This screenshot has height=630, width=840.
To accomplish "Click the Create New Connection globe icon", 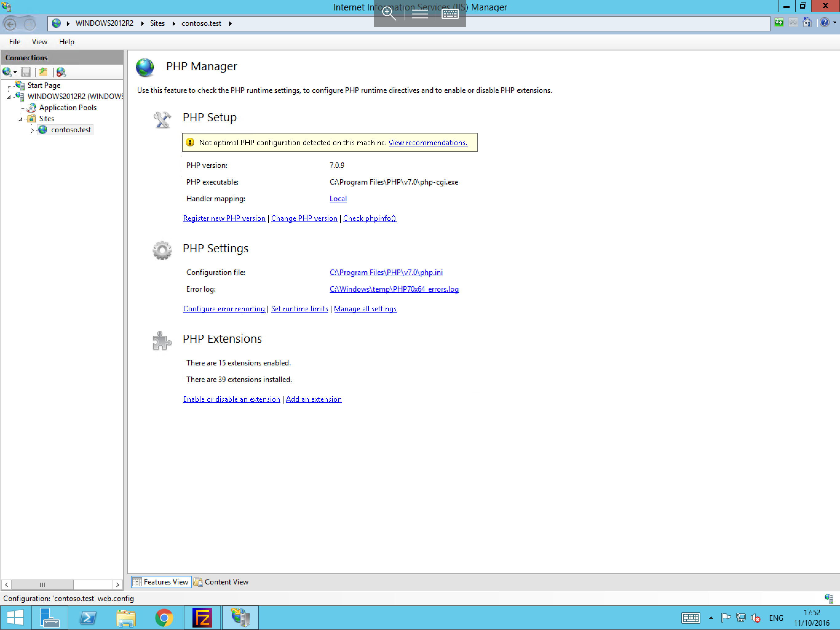I will pos(7,72).
